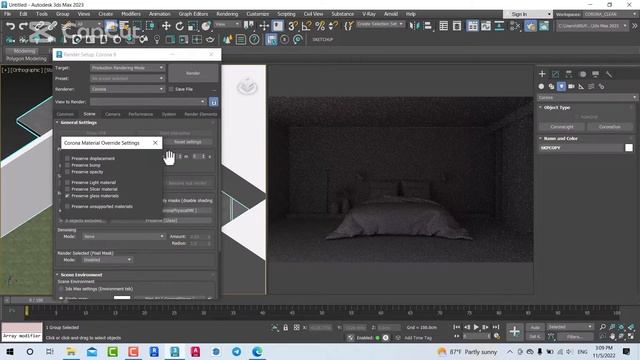The width and height of the screenshot is (640, 360).
Task: Click the object color swatch in Name and Color
Action: pyautogui.click(x=629, y=148)
